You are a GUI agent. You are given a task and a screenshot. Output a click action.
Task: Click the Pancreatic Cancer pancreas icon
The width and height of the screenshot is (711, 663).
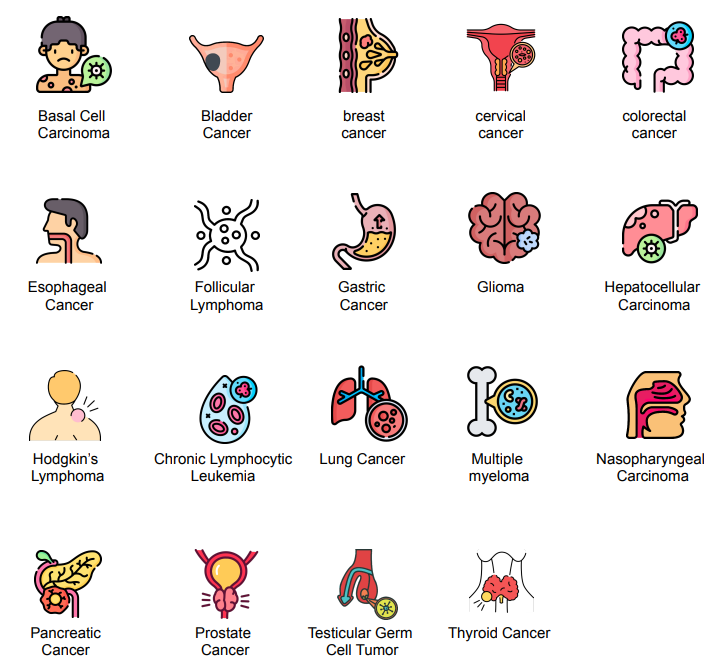68,584
